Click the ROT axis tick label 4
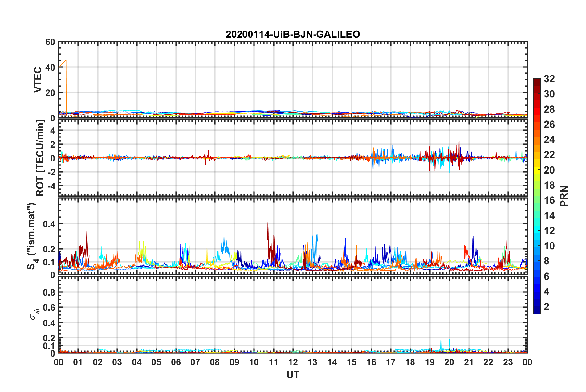 (53, 131)
